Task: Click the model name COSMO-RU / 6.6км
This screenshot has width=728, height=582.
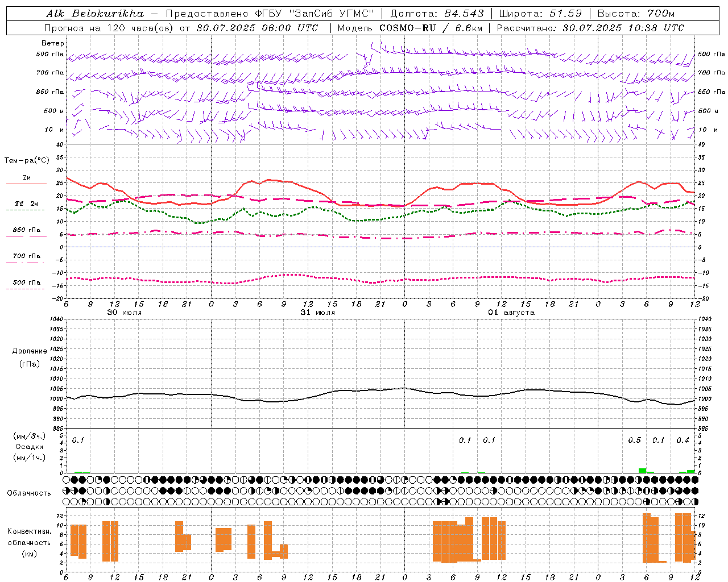Action: click(431, 28)
